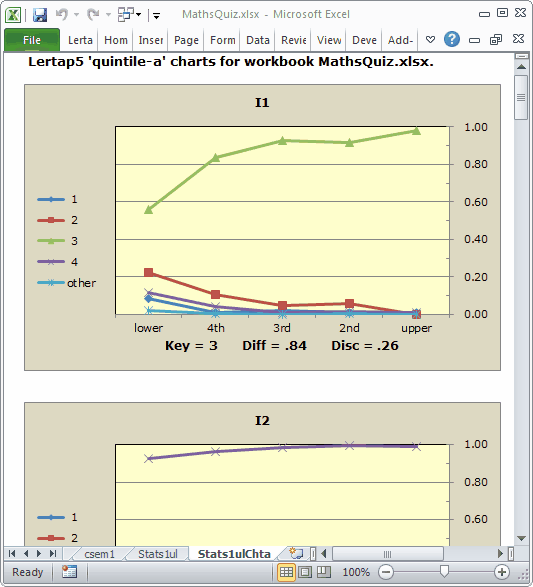Click the vertical scrollbar up arrow
This screenshot has height=587, width=533.
pos(521,67)
